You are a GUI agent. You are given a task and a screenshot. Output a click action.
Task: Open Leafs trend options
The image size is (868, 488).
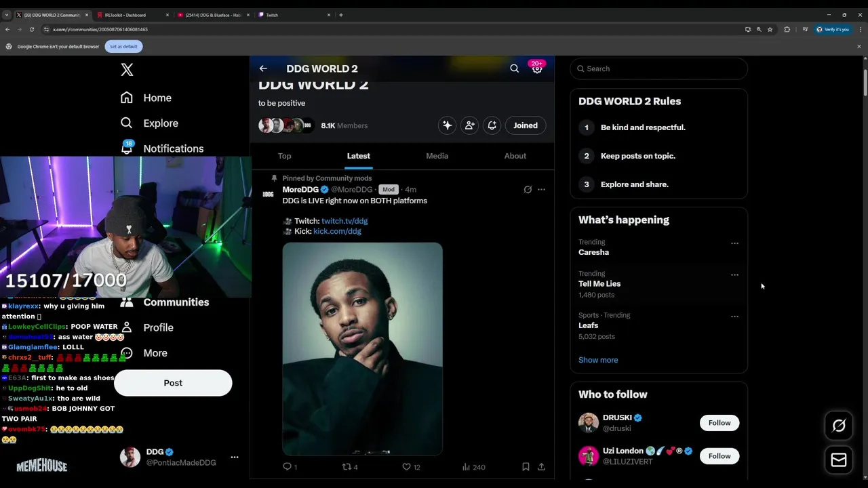[x=734, y=317]
